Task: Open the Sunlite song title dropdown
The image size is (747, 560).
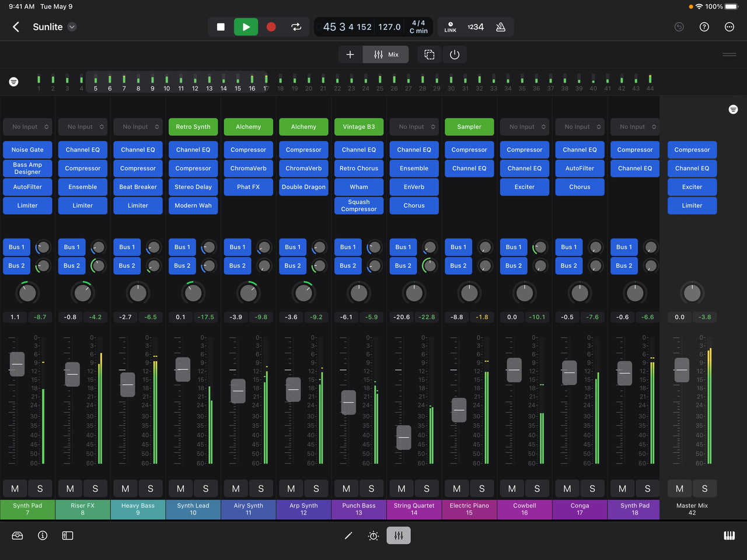Action: point(71,27)
